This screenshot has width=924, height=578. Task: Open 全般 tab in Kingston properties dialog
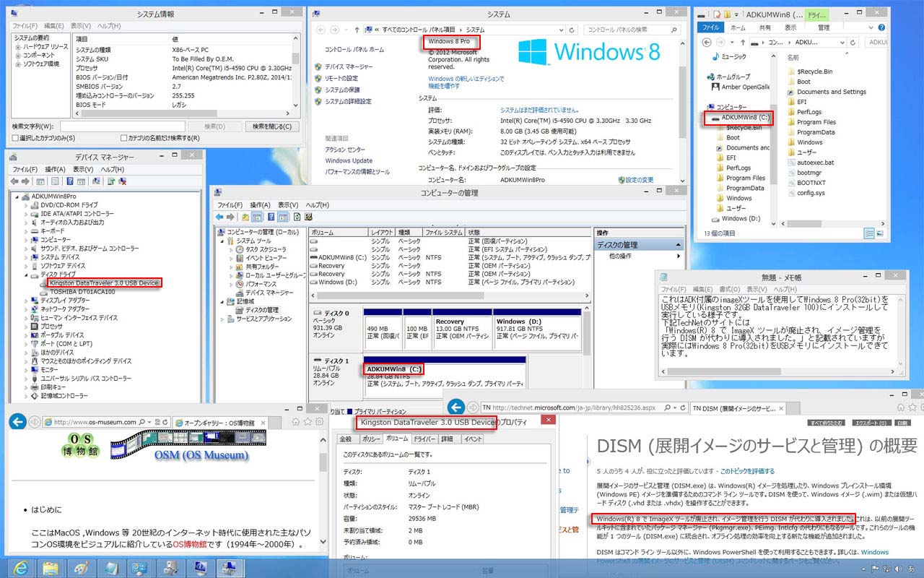[x=346, y=439]
